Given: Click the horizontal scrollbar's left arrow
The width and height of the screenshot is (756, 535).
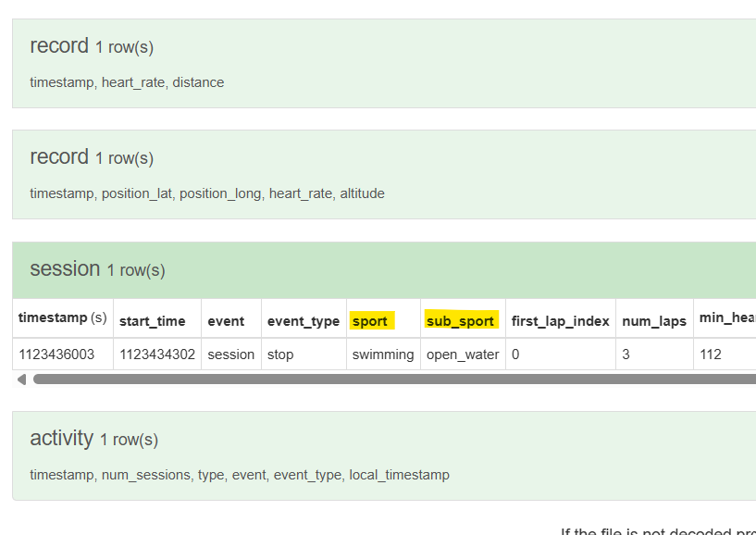Looking at the screenshot, I should (21, 379).
